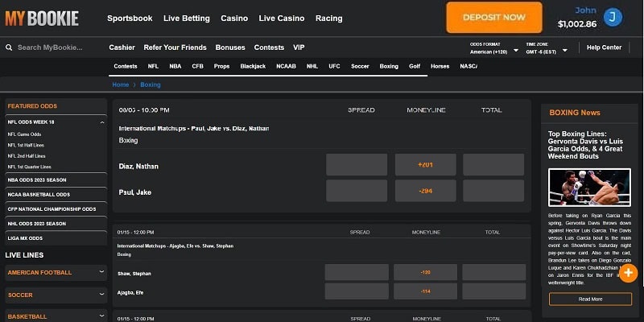
Task: Select the Props tab
Action: (222, 67)
